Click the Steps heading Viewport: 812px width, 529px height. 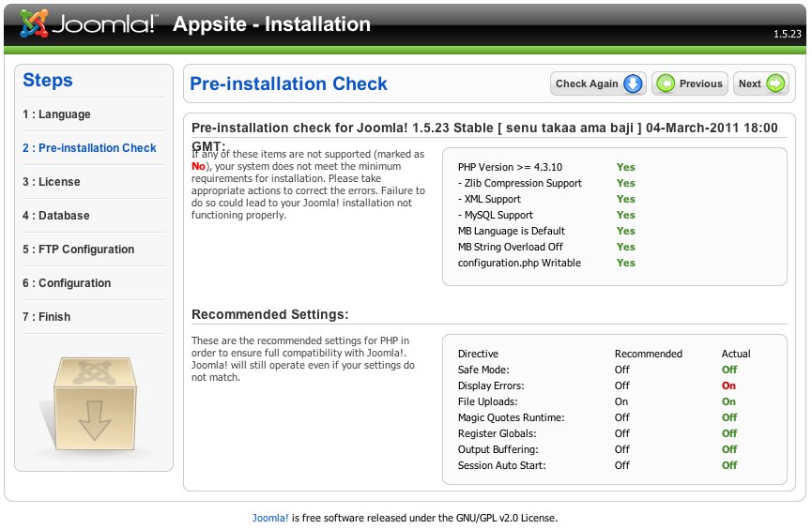(48, 80)
